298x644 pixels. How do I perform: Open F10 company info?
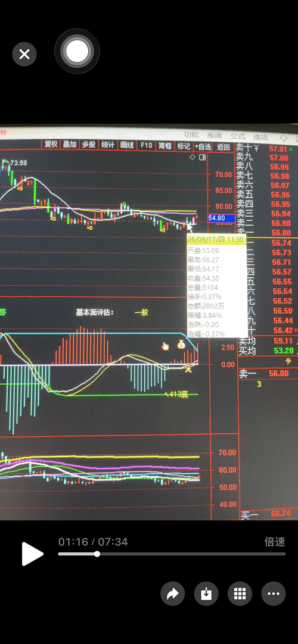(146, 145)
